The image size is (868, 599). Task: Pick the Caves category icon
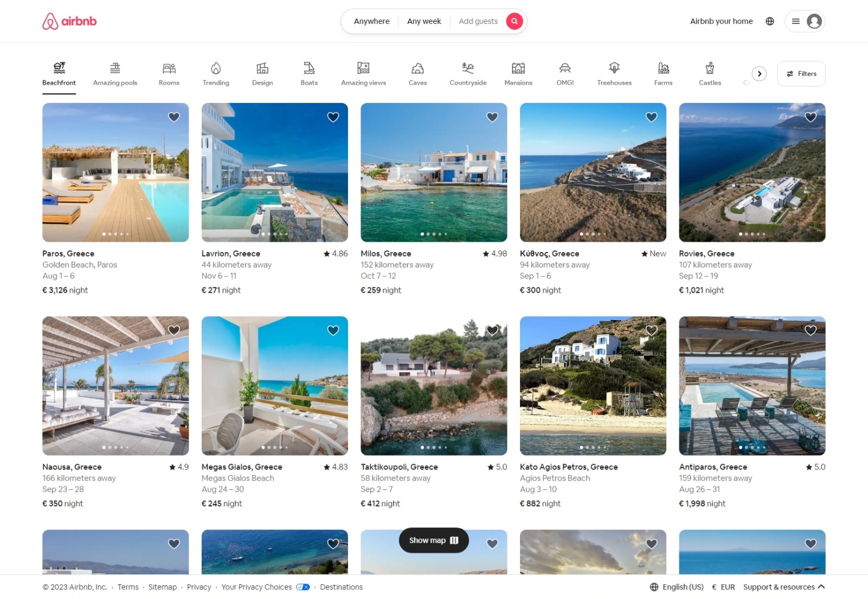[x=418, y=69]
